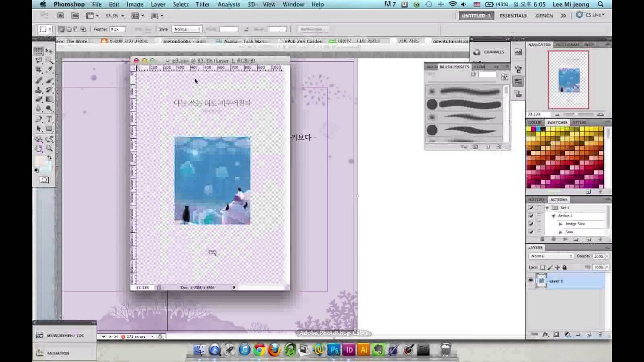Viewport: 644px width, 362px height.
Task: Select the Lasso tool
Action: coord(38,60)
